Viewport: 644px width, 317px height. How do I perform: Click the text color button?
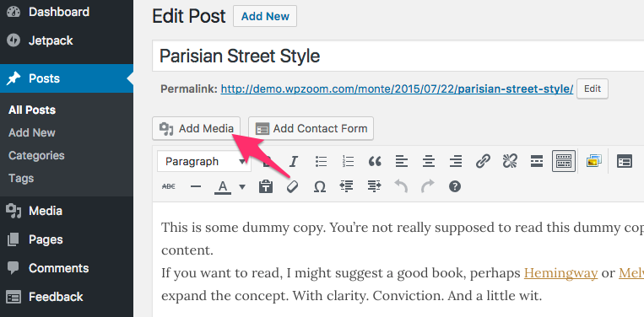(223, 187)
